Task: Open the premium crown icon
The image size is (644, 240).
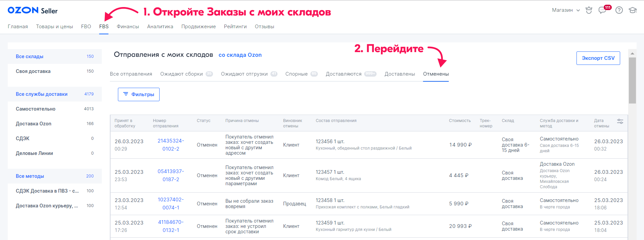Action: (x=589, y=10)
